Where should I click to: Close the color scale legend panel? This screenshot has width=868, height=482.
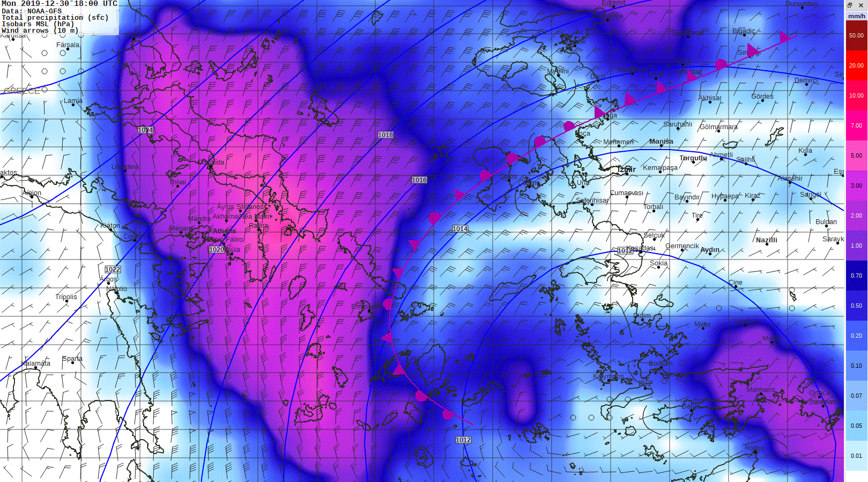tap(861, 5)
